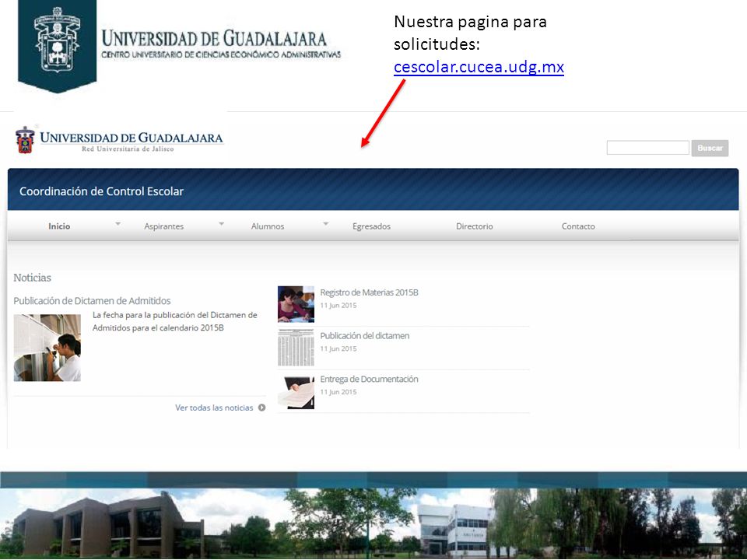Click the 11 Jun 2015 date under Registro de Materias
The width and height of the screenshot is (747, 560).
tap(338, 305)
